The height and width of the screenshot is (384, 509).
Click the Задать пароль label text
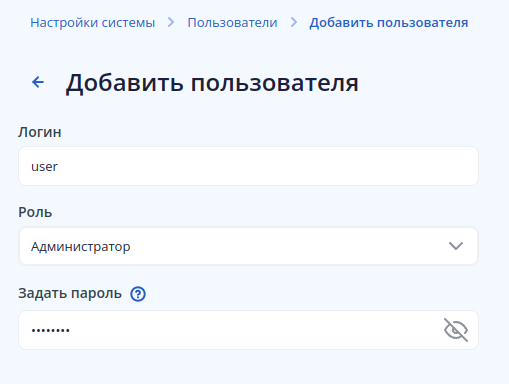click(x=70, y=293)
